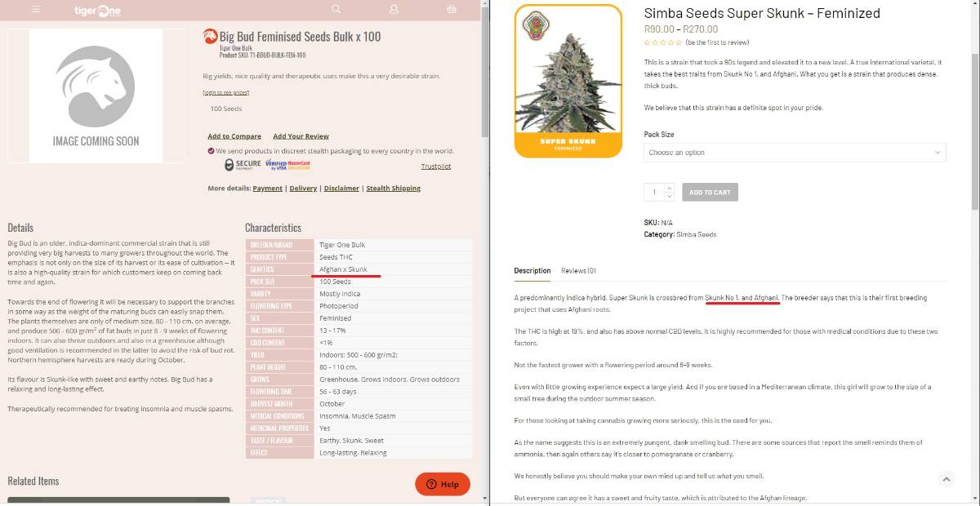This screenshot has width=980, height=506.
Task: Open the Help chat button
Action: [443, 484]
